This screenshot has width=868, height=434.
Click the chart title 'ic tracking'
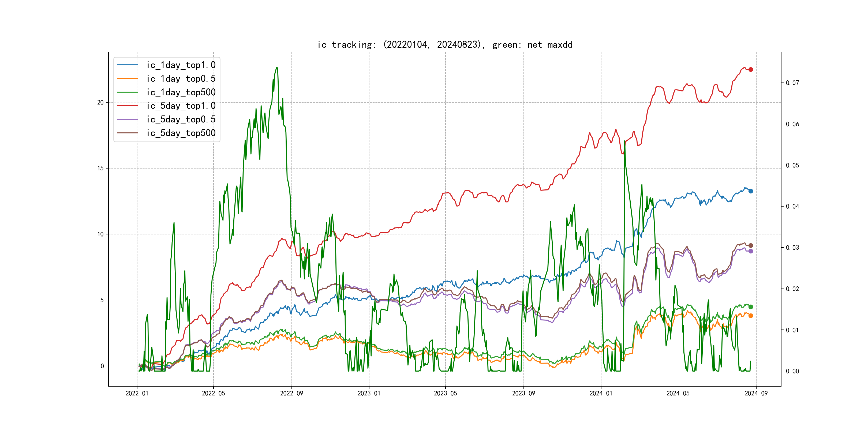(445, 44)
